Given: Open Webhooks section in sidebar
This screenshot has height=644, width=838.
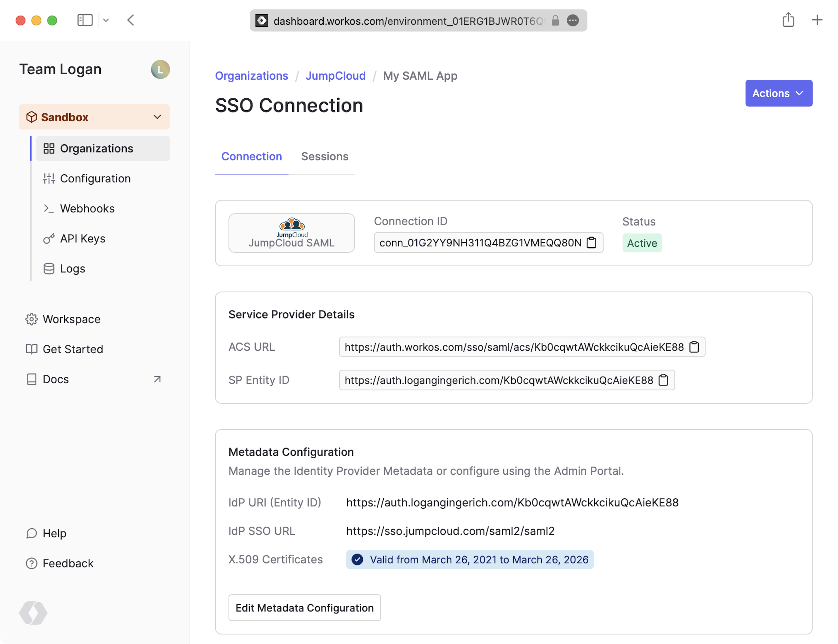Looking at the screenshot, I should pos(87,209).
